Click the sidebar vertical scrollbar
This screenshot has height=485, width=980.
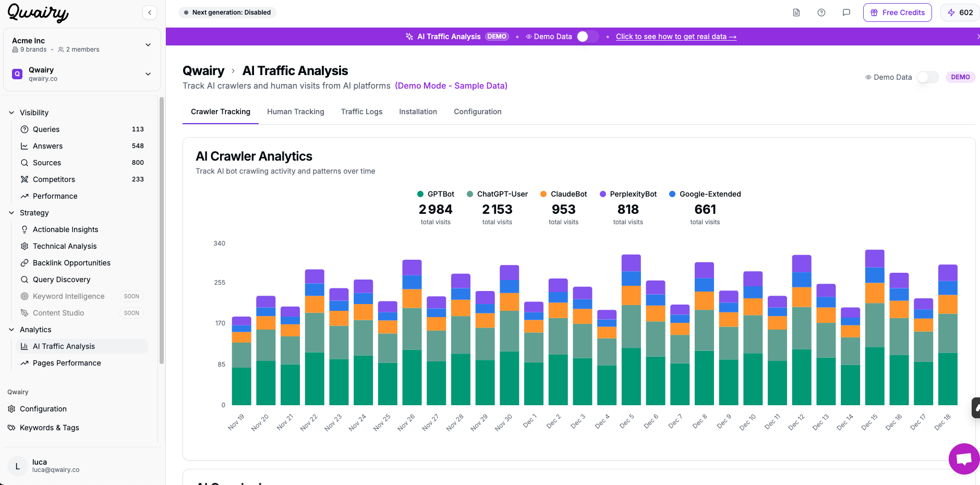point(162,229)
